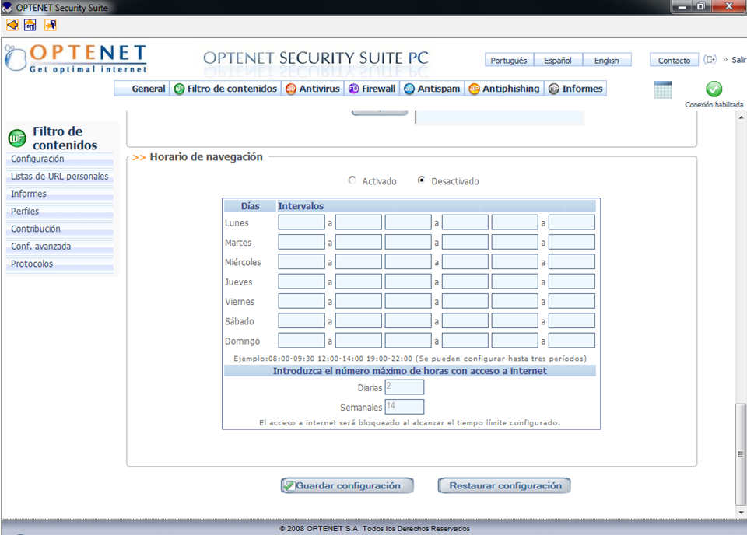
Task: Open the Antivirus tab
Action: (313, 89)
